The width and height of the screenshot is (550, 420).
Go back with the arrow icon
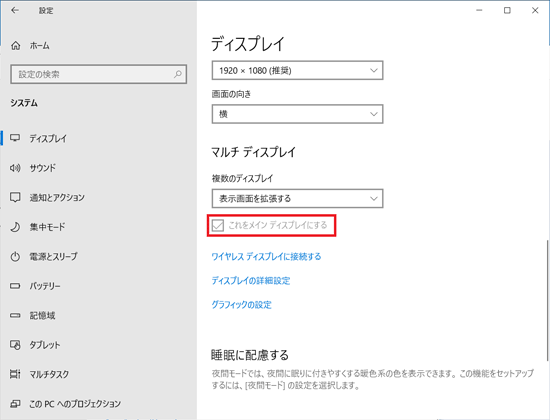(x=15, y=11)
